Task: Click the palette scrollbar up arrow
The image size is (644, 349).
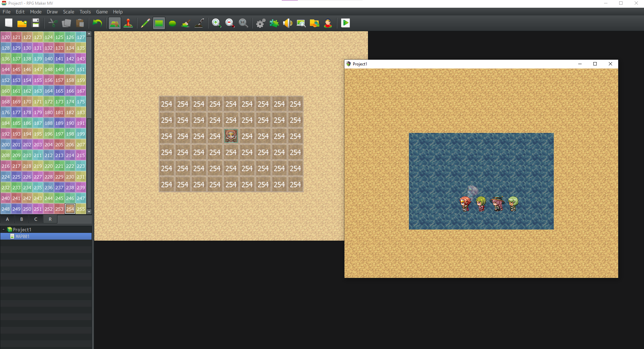Action: tap(89, 34)
